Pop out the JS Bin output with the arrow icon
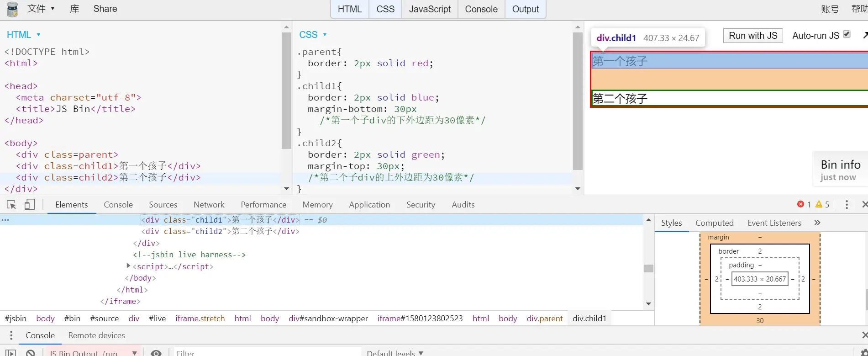Image resolution: width=868 pixels, height=356 pixels. [864, 35]
